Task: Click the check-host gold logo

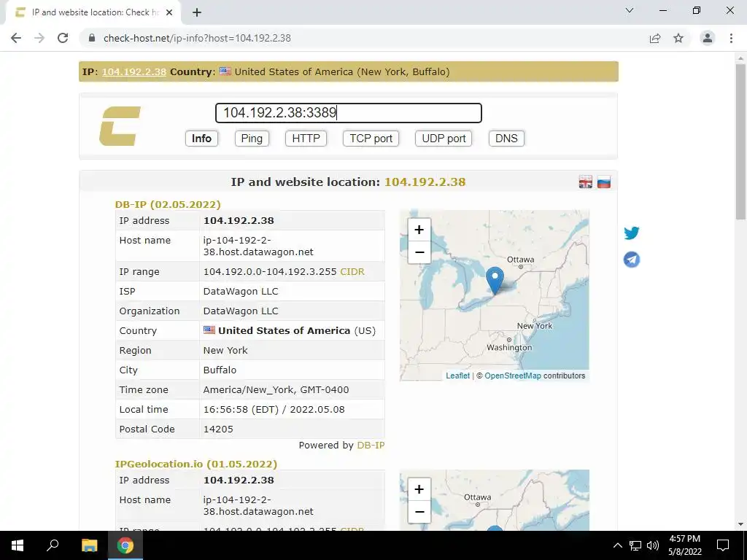Action: pos(120,126)
